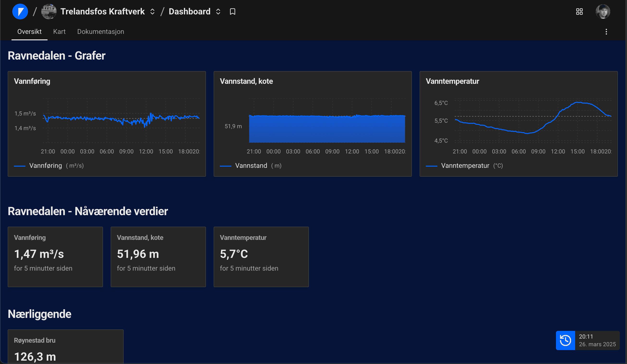The height and width of the screenshot is (364, 627).
Task: Open the Dokumentasjon tab
Action: [x=101, y=32]
